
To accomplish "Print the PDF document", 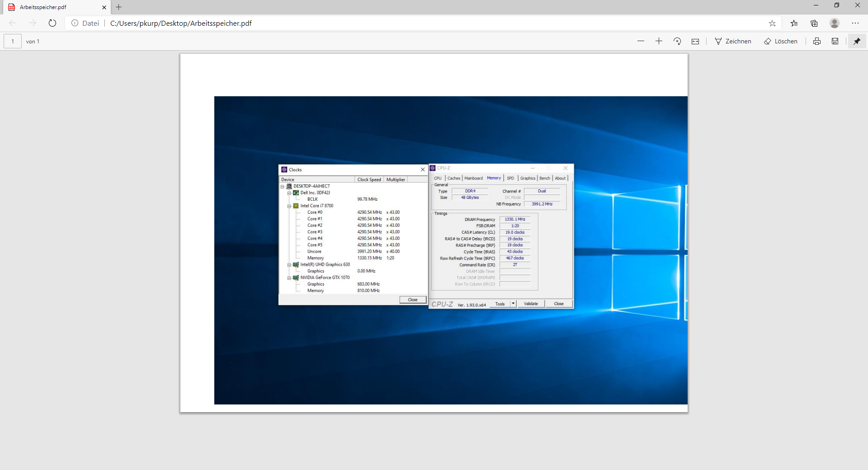I will point(817,41).
